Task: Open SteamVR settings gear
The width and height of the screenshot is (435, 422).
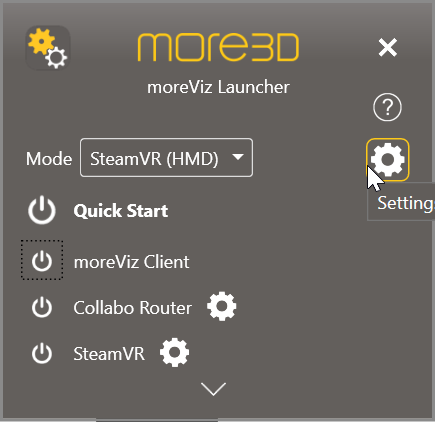Action: pos(175,353)
